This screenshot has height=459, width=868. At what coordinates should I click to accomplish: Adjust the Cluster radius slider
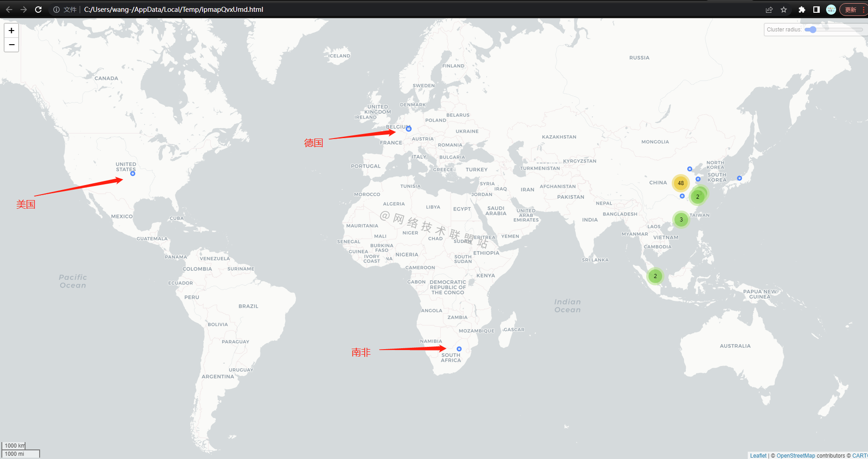click(833, 30)
